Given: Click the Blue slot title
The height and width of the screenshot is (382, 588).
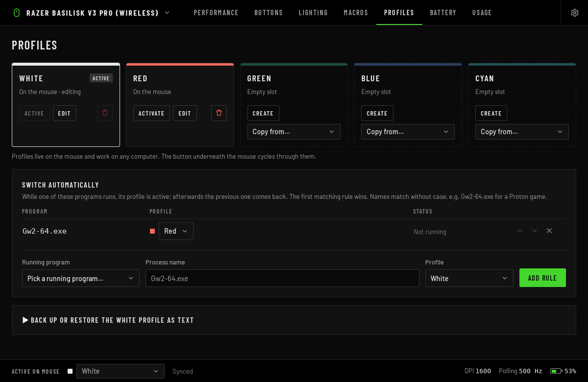Looking at the screenshot, I should [371, 78].
